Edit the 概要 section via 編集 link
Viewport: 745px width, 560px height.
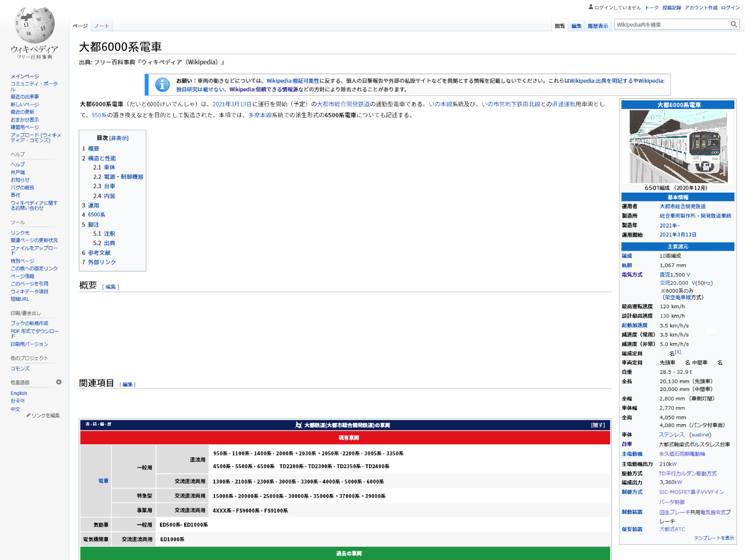111,287
